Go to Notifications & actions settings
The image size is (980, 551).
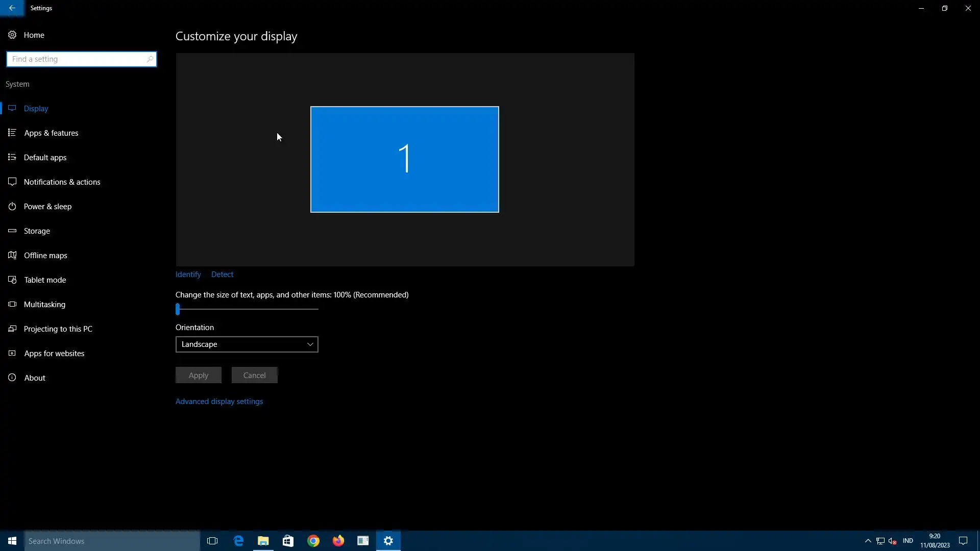tap(62, 182)
